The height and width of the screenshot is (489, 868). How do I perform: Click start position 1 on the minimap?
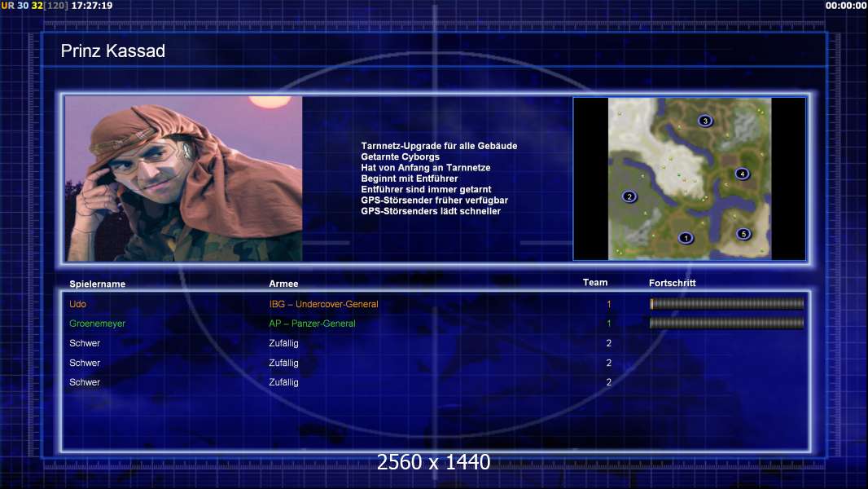[686, 238]
